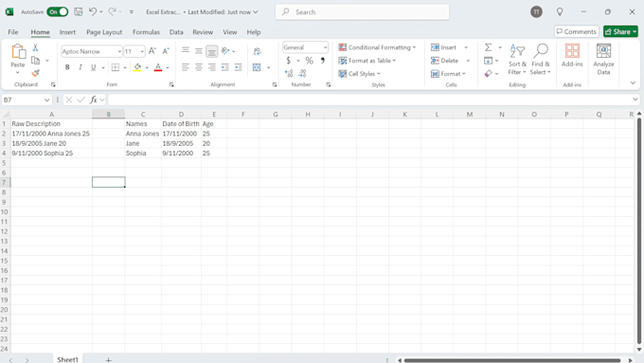
Task: Toggle the AutoSave switch
Action: (x=57, y=12)
